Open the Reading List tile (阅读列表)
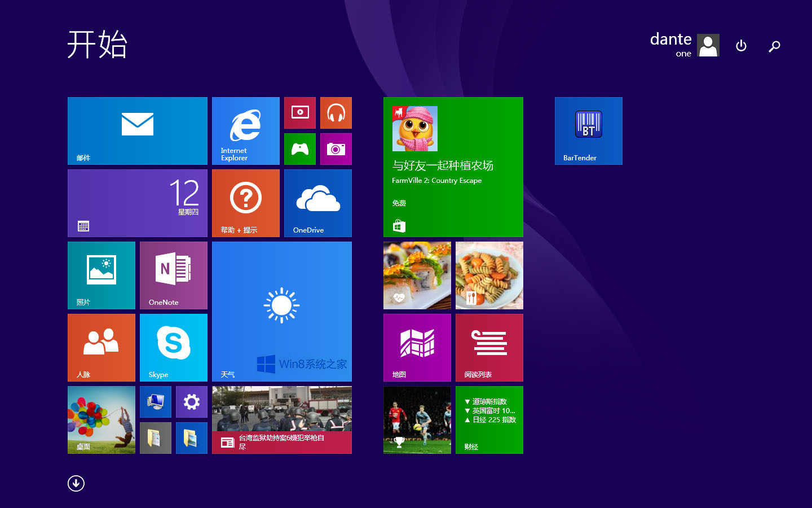 click(x=489, y=348)
